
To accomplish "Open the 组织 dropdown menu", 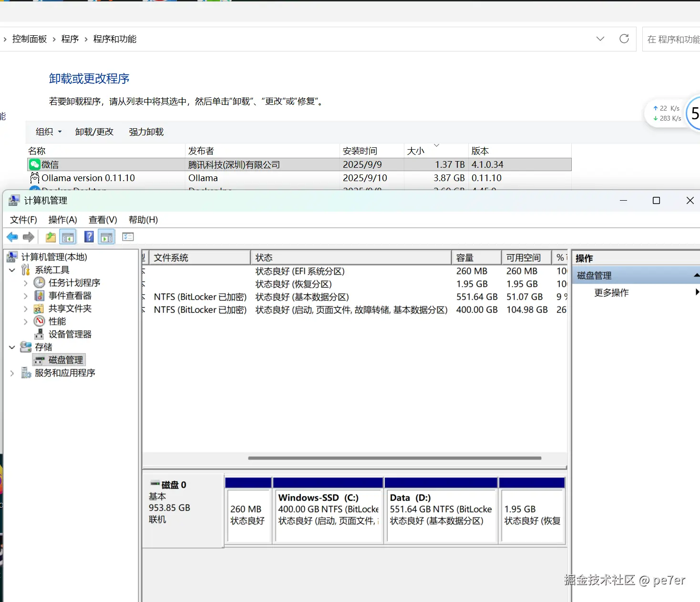I will point(48,132).
